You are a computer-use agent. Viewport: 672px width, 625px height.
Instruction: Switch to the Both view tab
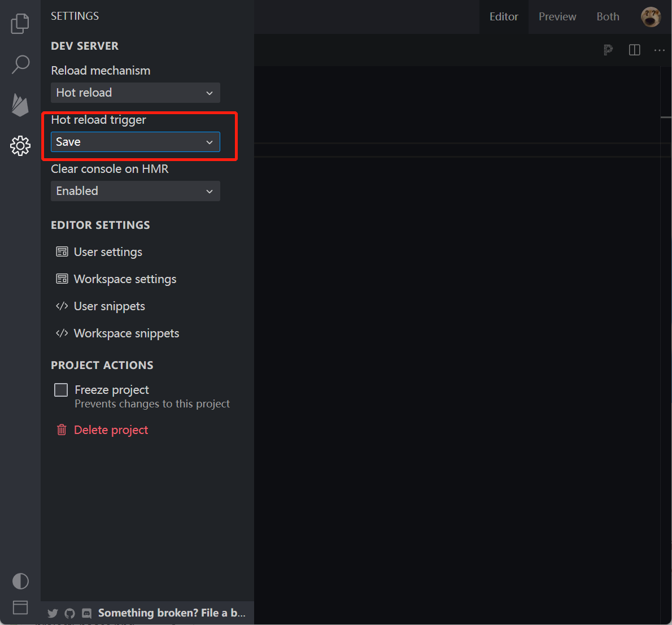point(608,17)
